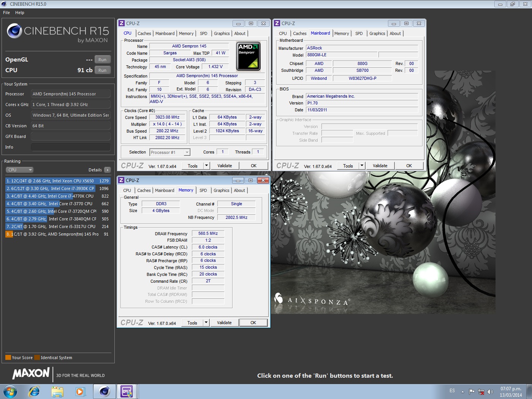Screen dimensions: 532x399
Task: Click the AIXSPONZA rendered image logo
Action: (x=312, y=300)
